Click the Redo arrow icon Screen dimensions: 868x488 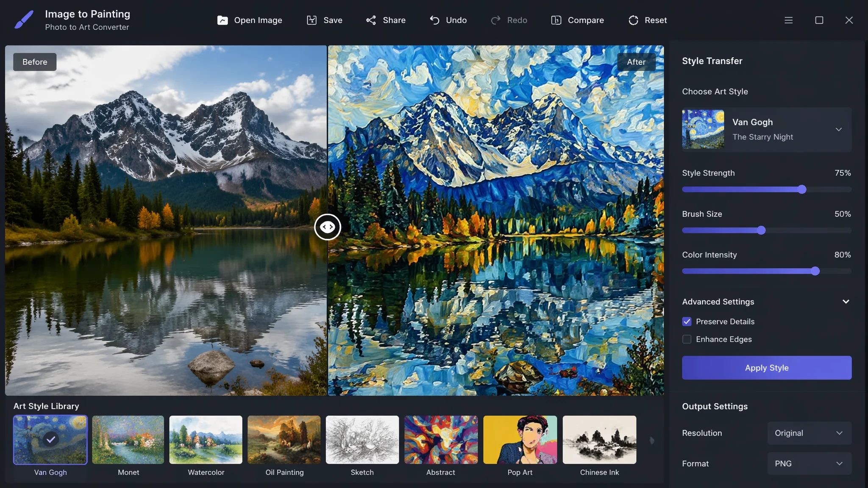pos(495,20)
